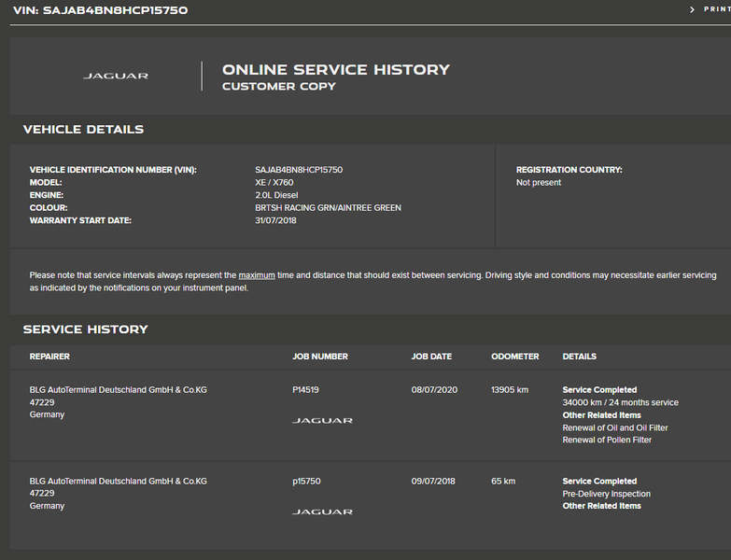Screen dimensions: 731x560
Task: Click 'Renewal of Pollen Filter'
Action: coord(607,440)
